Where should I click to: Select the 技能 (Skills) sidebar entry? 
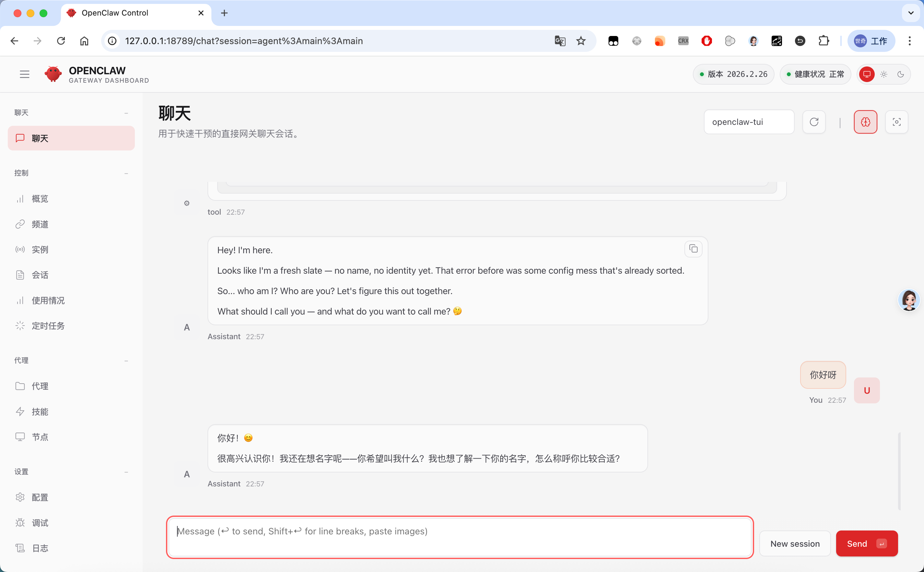[40, 411]
